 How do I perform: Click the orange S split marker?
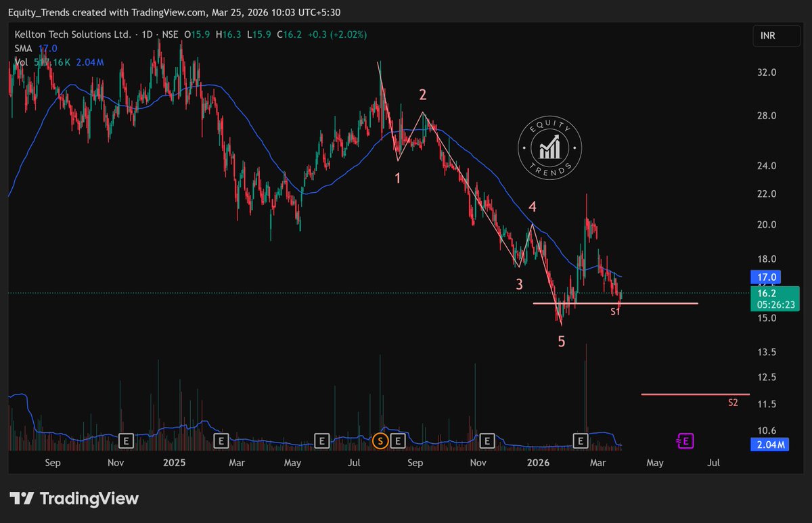click(380, 441)
